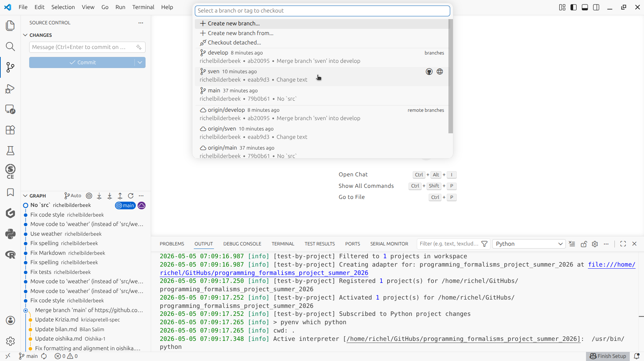
Task: Switch to the TEST RESULTS tab
Action: click(320, 244)
